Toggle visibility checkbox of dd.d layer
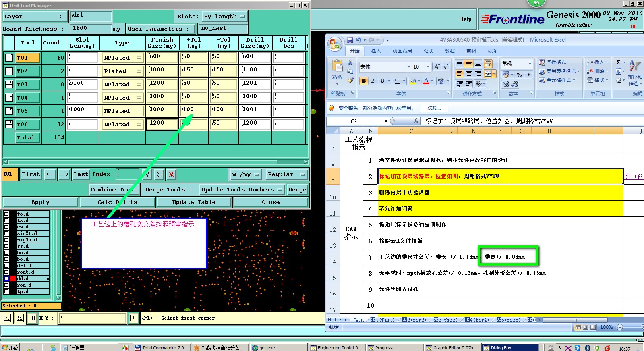The width and height of the screenshot is (644, 351). tap(6, 278)
